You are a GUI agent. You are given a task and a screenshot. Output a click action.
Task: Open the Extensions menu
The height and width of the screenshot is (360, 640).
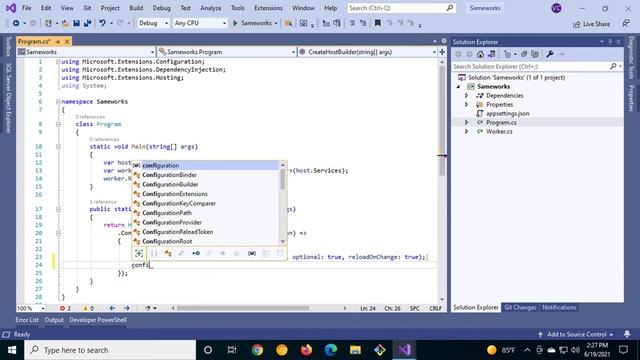(268, 8)
